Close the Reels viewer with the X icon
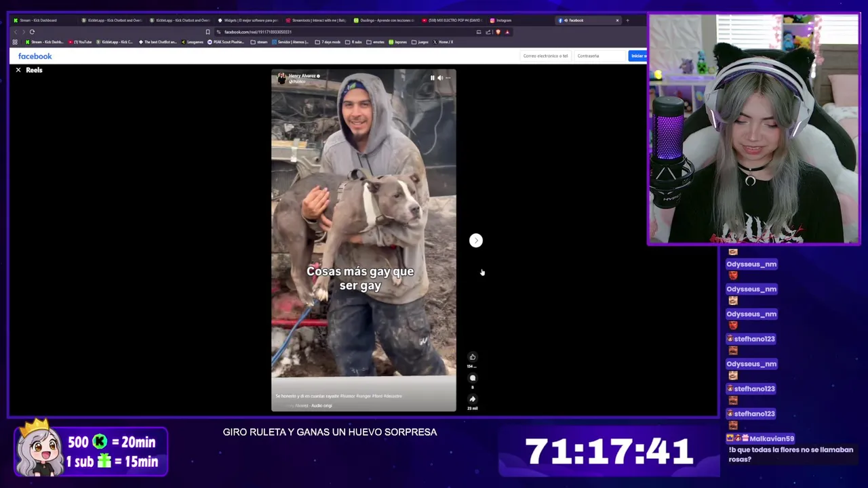This screenshot has height=488, width=868. click(x=18, y=70)
